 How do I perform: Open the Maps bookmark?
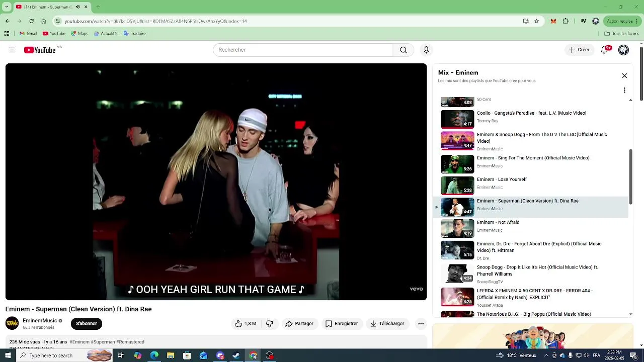(x=79, y=34)
